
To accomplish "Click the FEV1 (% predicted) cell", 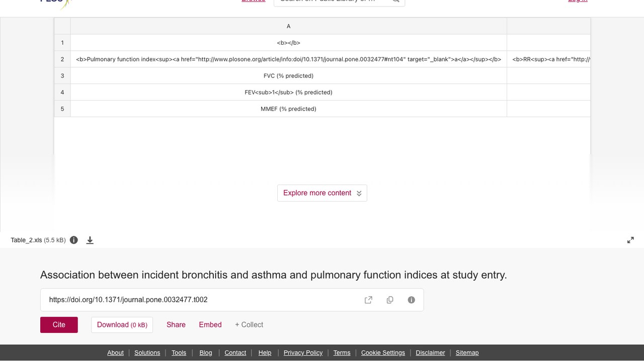I will [288, 93].
